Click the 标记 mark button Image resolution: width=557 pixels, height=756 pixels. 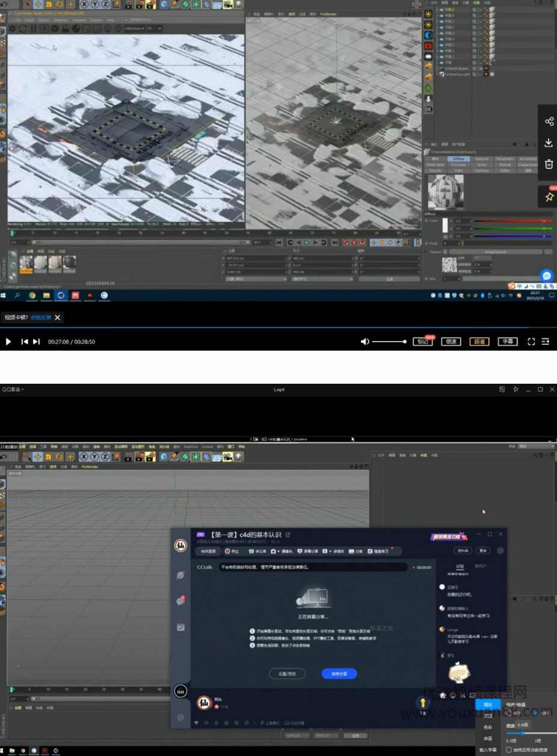click(422, 342)
